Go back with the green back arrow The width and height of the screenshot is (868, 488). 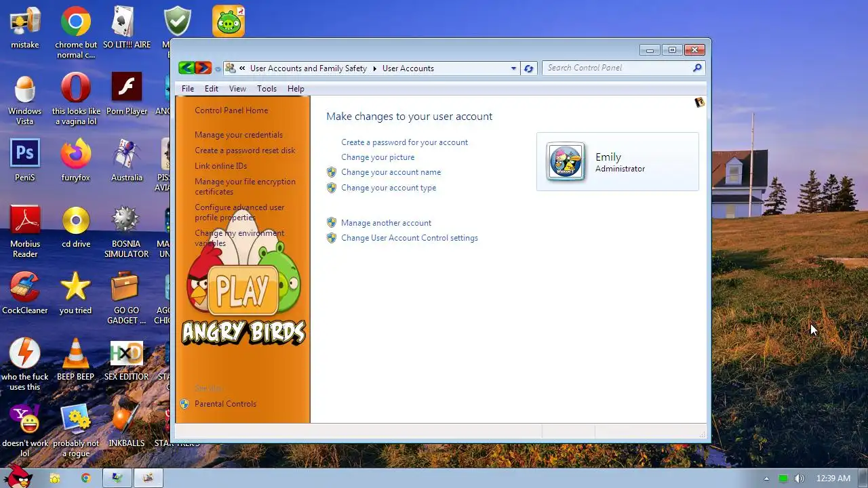point(186,68)
